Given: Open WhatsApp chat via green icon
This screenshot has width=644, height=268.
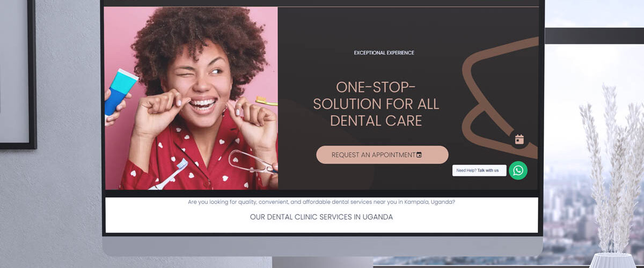Looking at the screenshot, I should (518, 170).
